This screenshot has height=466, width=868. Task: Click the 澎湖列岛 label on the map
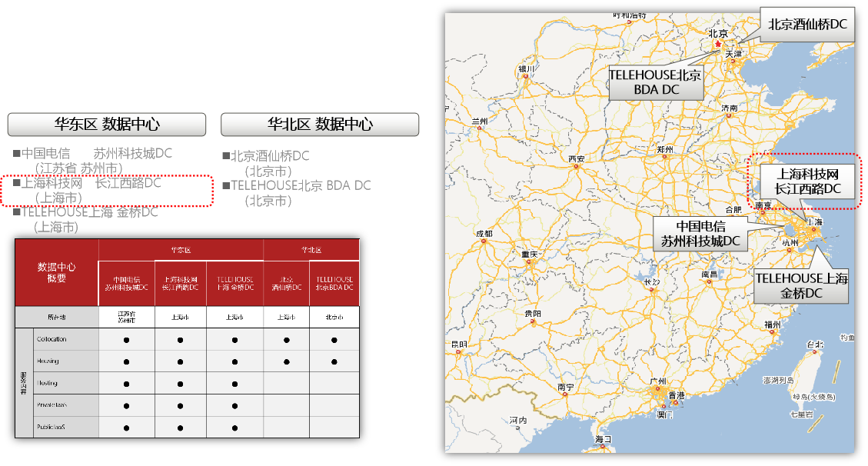pyautogui.click(x=778, y=380)
